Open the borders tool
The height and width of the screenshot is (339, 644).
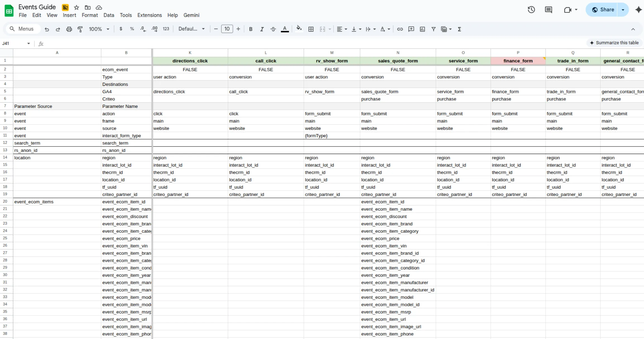tap(311, 29)
